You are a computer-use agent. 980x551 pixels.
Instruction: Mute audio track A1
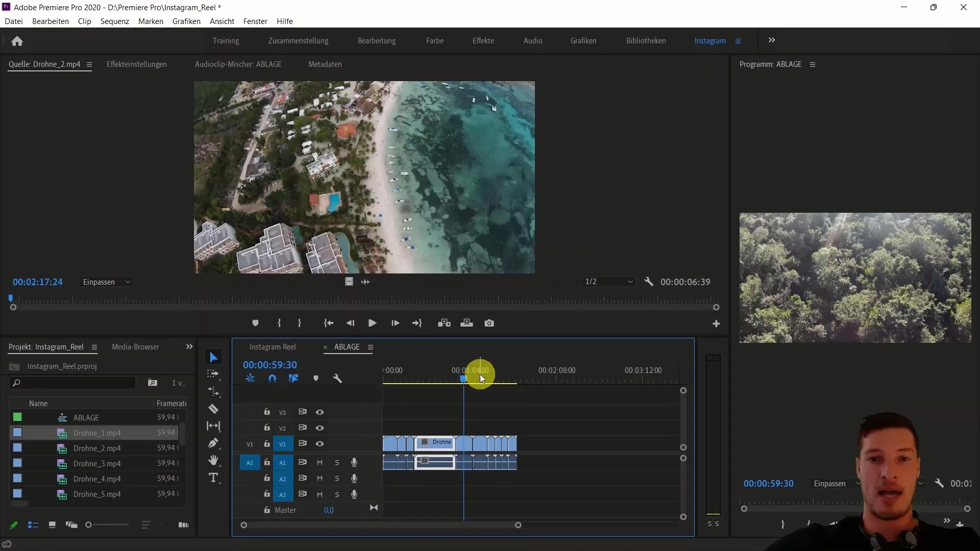coord(320,463)
